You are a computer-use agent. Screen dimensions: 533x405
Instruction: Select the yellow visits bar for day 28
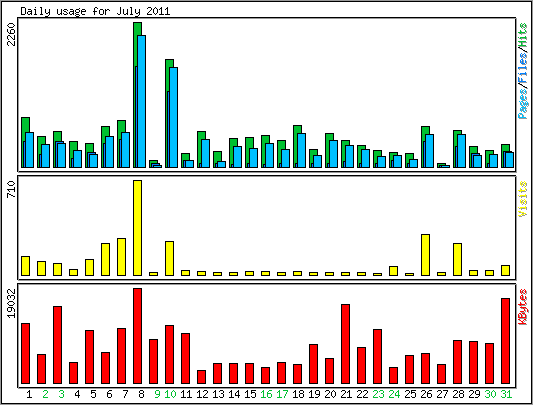pyautogui.click(x=457, y=259)
